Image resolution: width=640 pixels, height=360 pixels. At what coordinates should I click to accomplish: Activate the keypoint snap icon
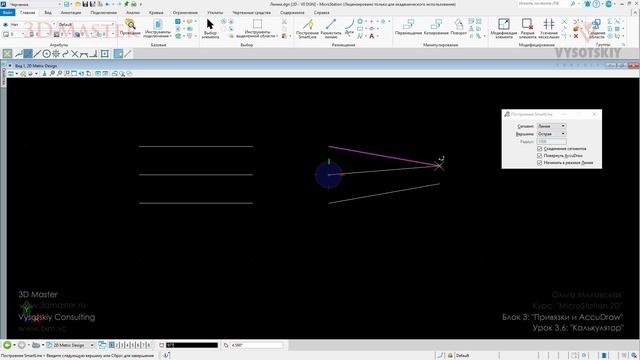tap(27, 53)
